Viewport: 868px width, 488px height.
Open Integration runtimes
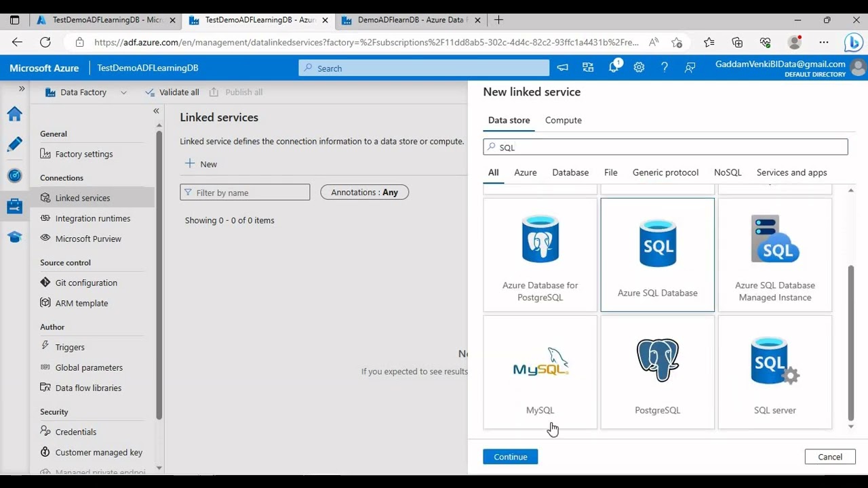(x=93, y=218)
